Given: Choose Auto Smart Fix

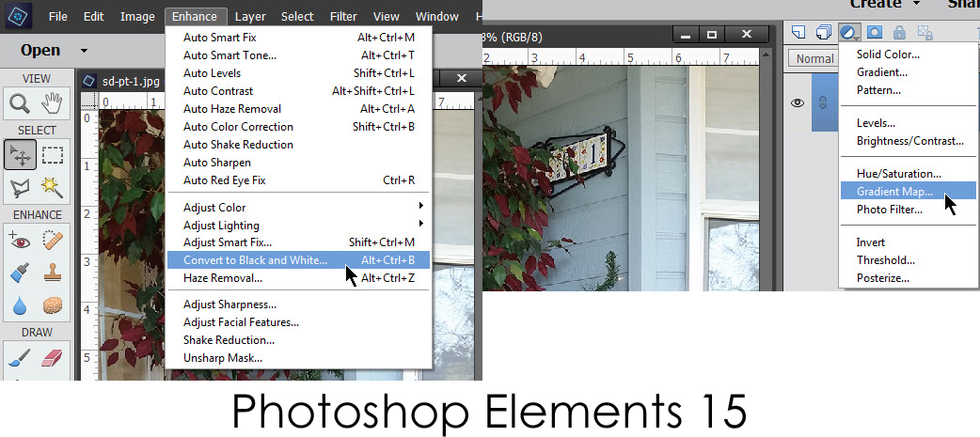Looking at the screenshot, I should pos(299,38).
